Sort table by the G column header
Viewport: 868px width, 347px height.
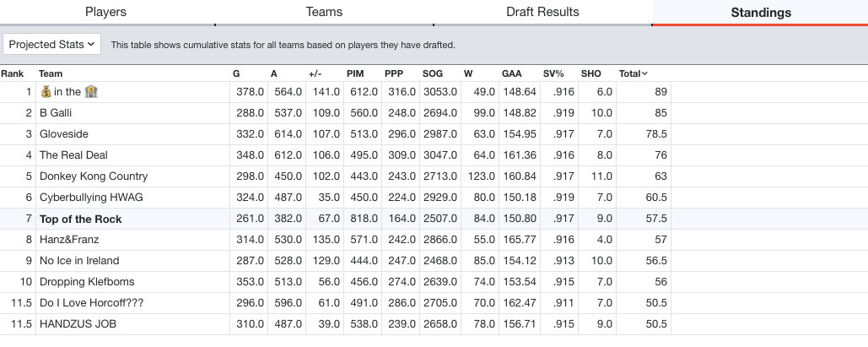(x=236, y=73)
